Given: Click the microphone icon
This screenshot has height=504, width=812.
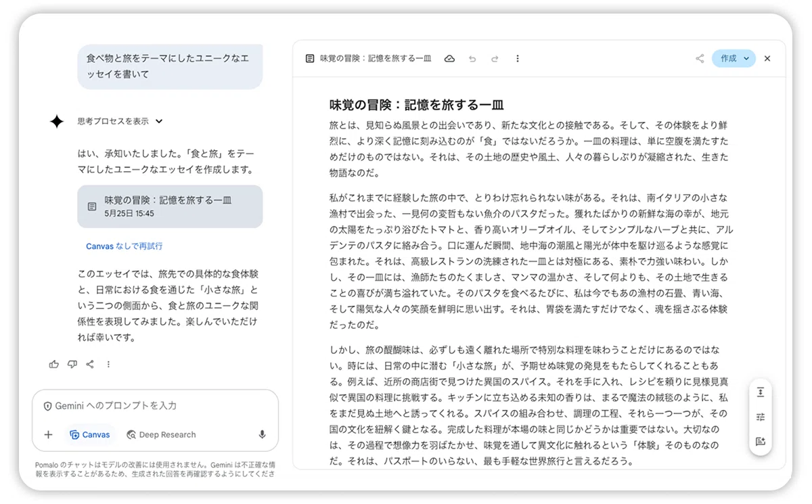Looking at the screenshot, I should (262, 435).
